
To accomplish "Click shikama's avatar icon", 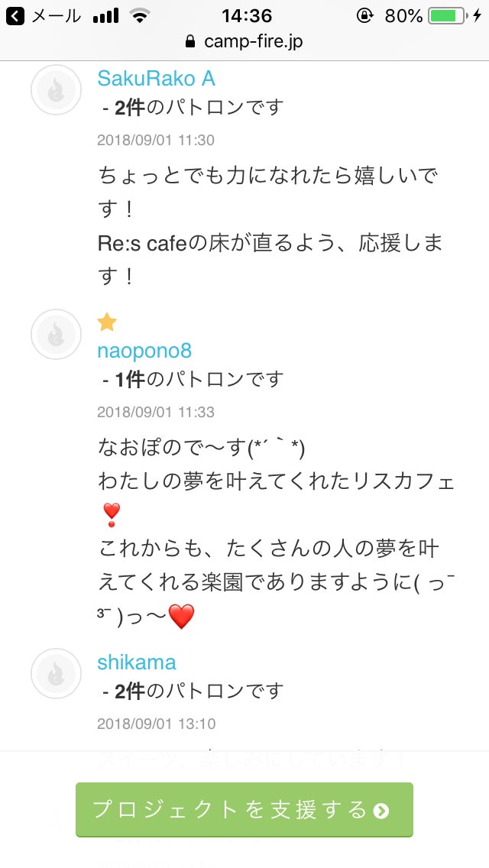I will 56,674.
